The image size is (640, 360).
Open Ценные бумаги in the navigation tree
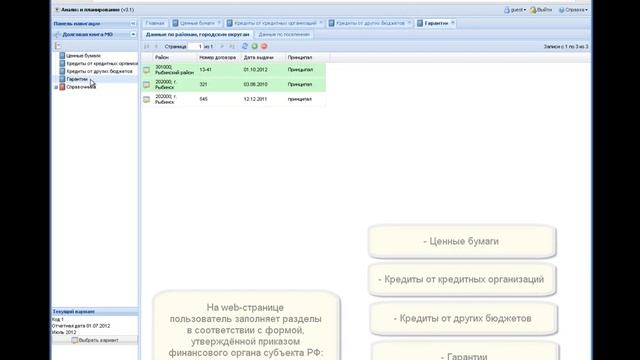pyautogui.click(x=83, y=56)
